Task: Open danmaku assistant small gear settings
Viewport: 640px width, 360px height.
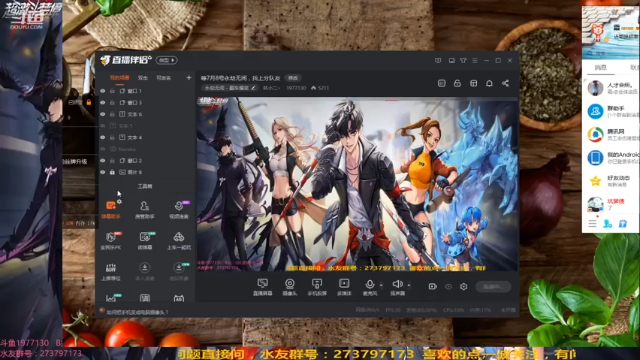Action: [x=119, y=202]
